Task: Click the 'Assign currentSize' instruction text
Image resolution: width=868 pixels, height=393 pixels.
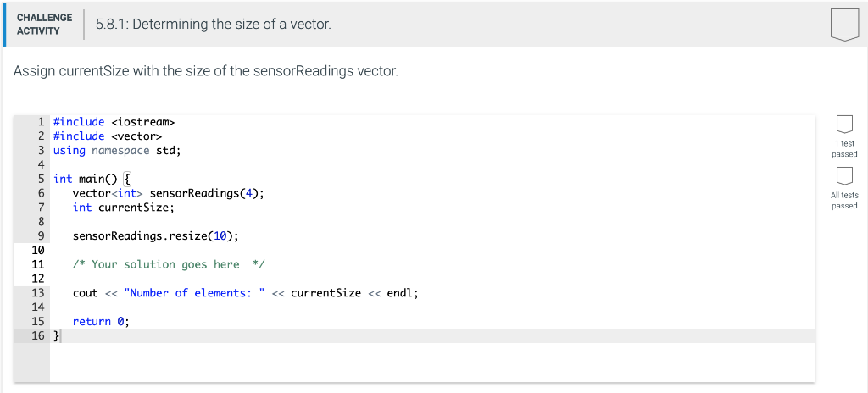Action: click(x=205, y=71)
